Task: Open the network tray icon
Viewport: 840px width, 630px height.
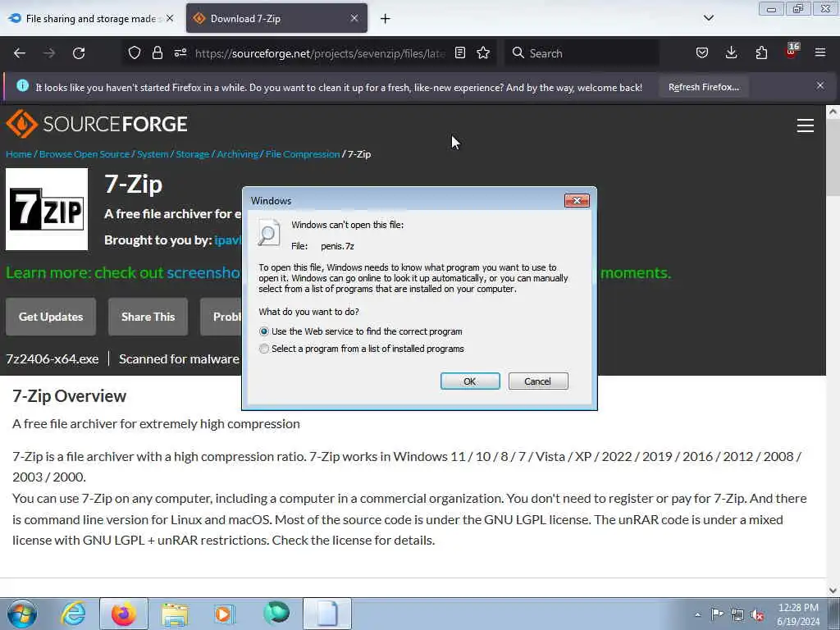Action: point(737,614)
